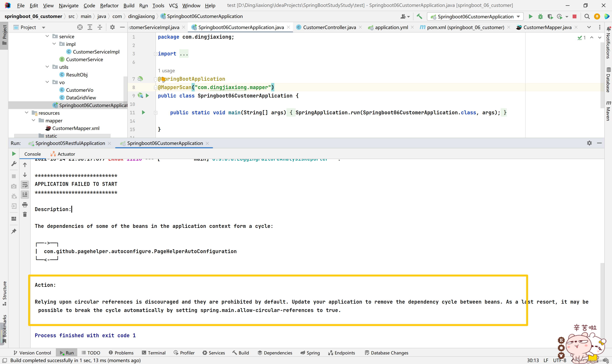Select Opened File target icon in Project panel
The width and height of the screenshot is (612, 364).
80,27
